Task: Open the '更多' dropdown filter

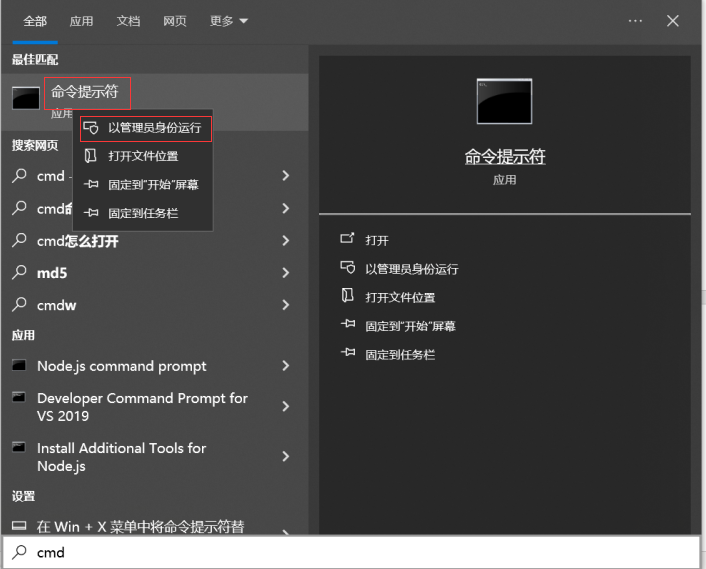Action: [229, 21]
